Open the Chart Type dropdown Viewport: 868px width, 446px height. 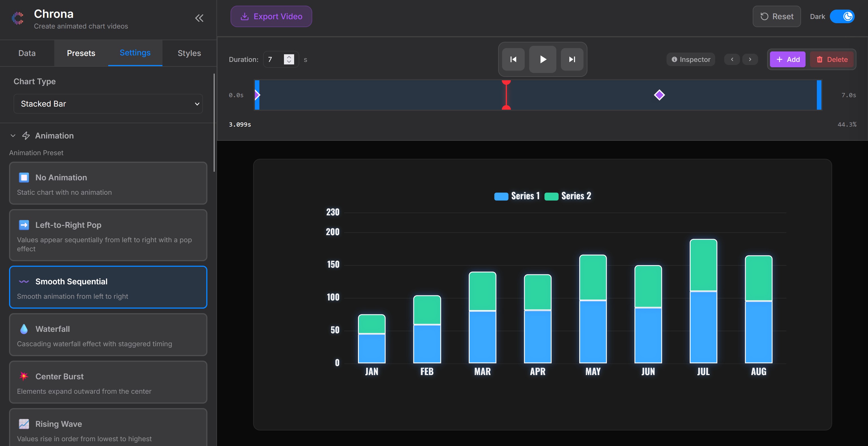(108, 103)
